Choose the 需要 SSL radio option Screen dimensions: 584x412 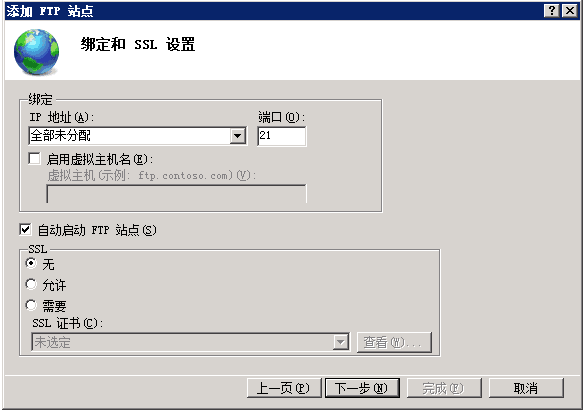point(31,305)
